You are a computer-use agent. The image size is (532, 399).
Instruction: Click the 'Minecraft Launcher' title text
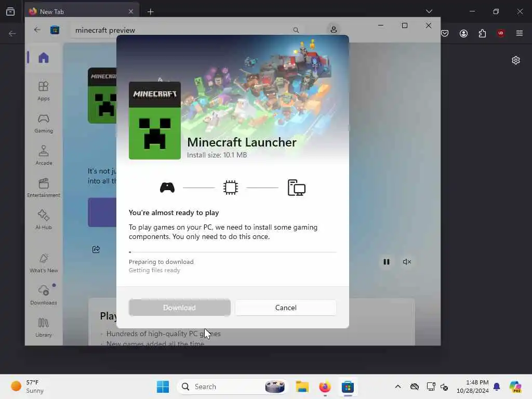click(242, 142)
